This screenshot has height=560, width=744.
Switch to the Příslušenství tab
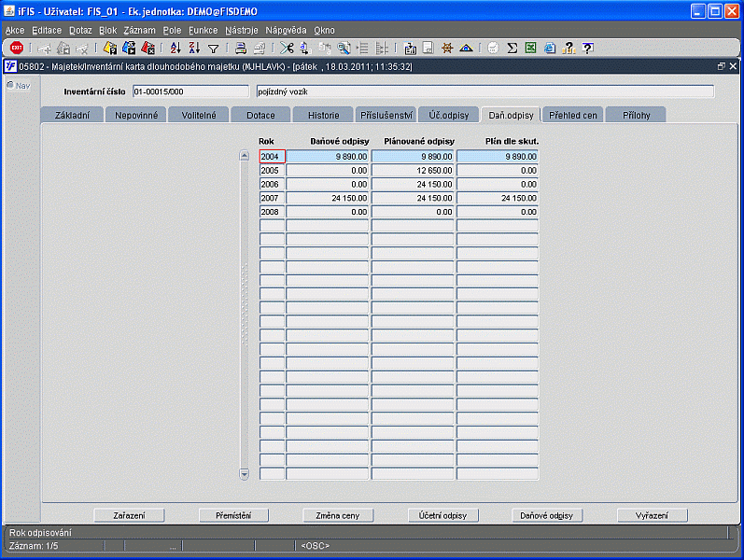pos(386,115)
